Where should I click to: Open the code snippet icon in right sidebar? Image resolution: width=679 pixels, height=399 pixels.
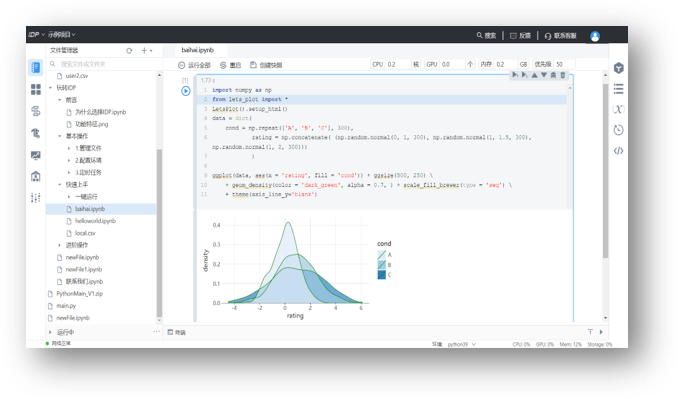point(618,151)
